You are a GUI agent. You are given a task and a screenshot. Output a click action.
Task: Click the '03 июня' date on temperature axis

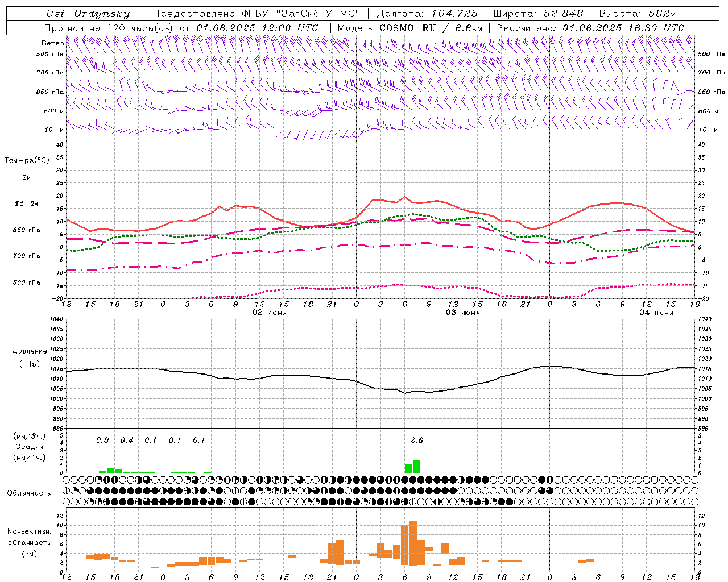pos(462,313)
